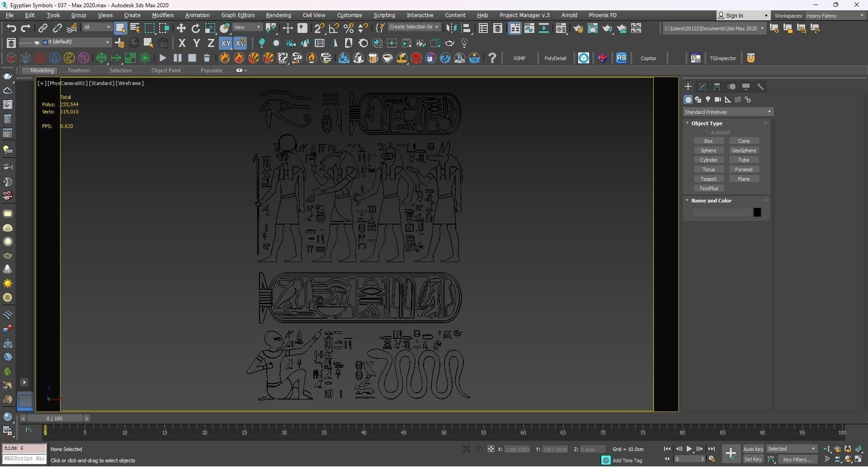Open the Hierarchy command panel tab

pyautogui.click(x=717, y=87)
